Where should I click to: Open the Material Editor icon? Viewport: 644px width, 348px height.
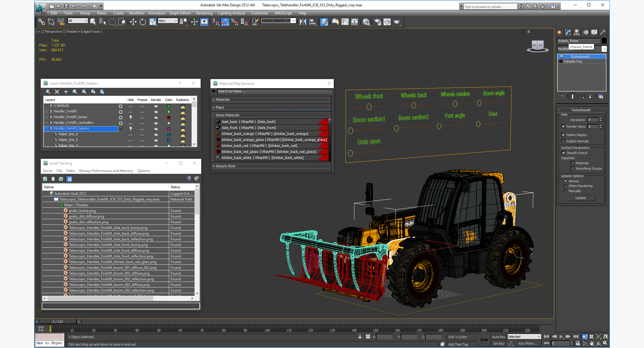(x=366, y=22)
